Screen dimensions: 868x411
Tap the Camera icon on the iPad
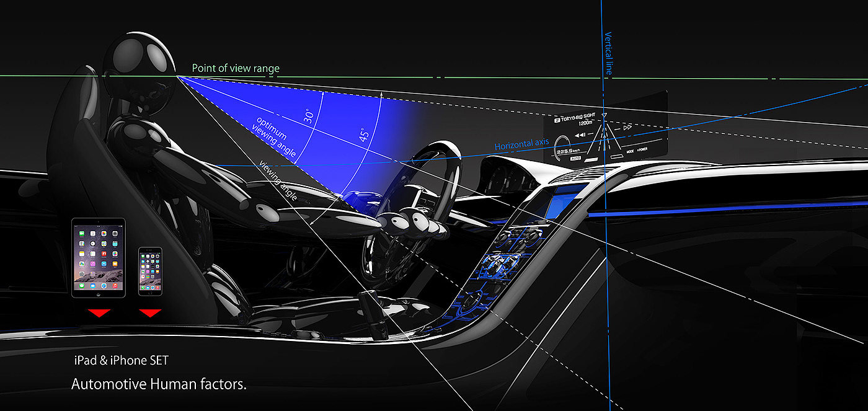coord(115,234)
